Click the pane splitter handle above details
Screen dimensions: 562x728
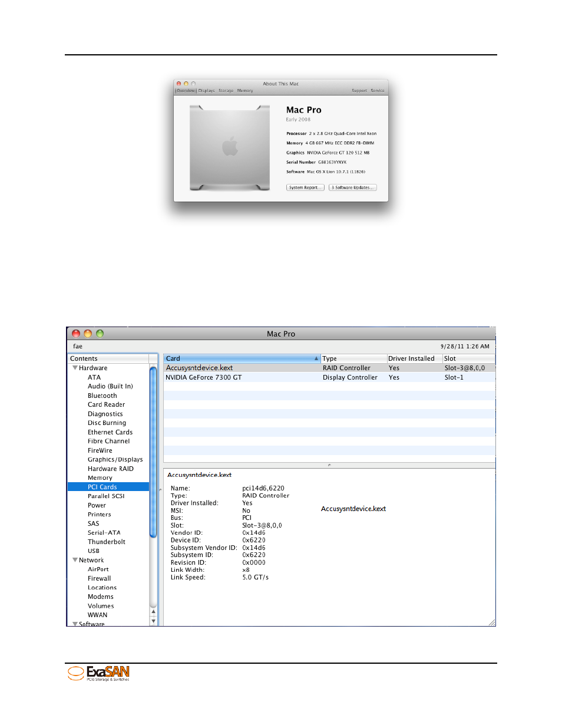point(329,465)
